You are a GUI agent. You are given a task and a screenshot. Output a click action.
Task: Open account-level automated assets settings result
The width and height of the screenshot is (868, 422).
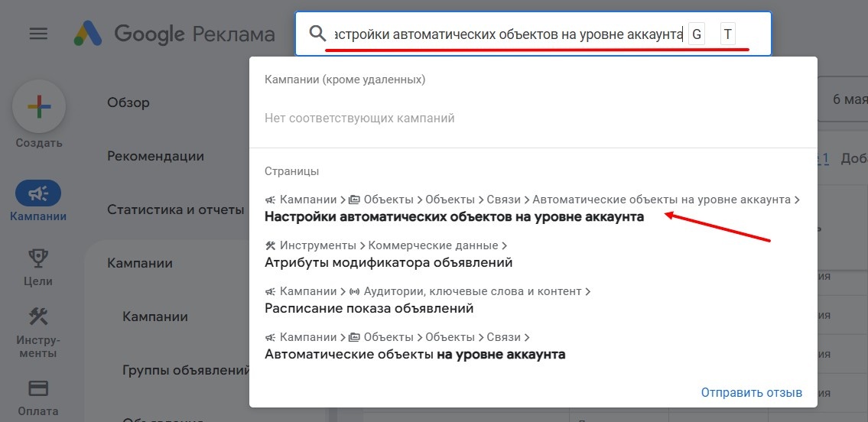(x=454, y=216)
